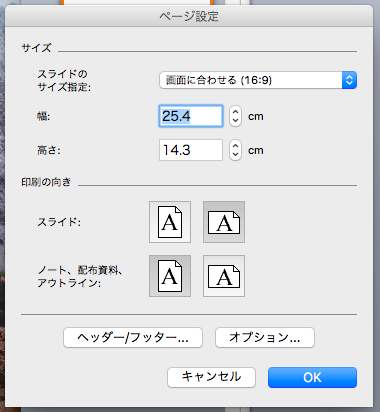The width and height of the screenshot is (380, 412).
Task: Click the 幅 width input field
Action: [191, 116]
